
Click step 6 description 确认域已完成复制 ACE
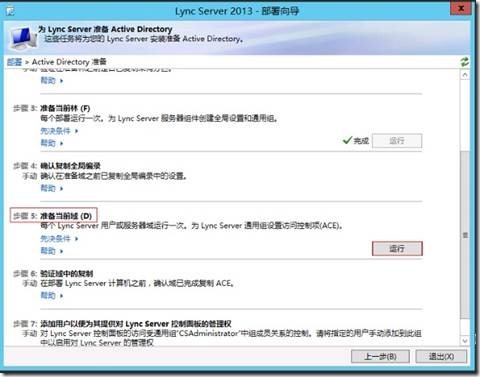[x=137, y=283]
